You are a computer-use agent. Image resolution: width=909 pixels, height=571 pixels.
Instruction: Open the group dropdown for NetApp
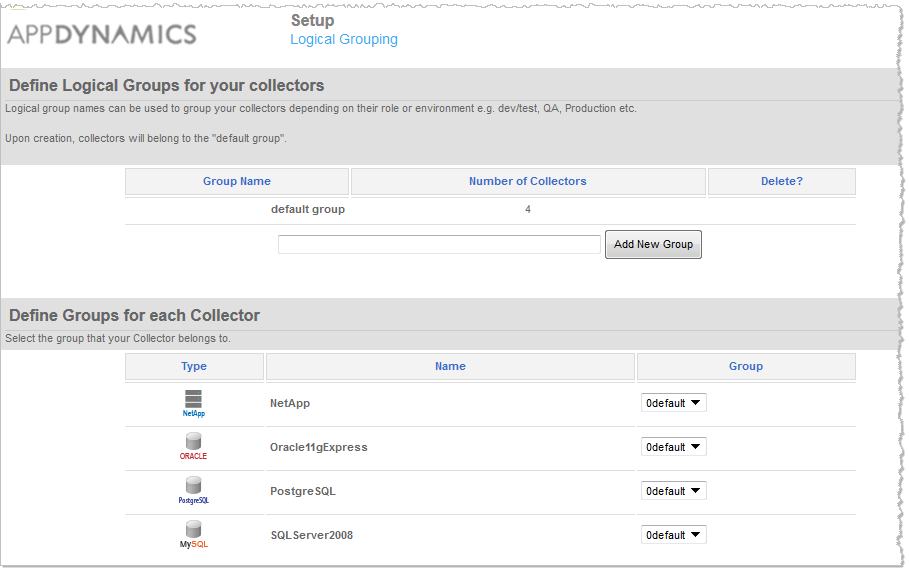point(673,403)
